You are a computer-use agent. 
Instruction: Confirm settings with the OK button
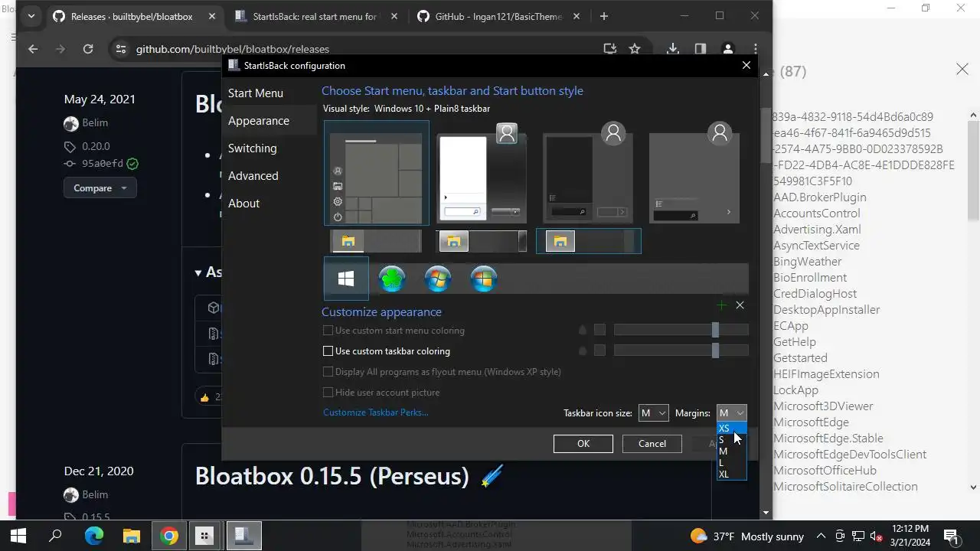click(x=583, y=444)
